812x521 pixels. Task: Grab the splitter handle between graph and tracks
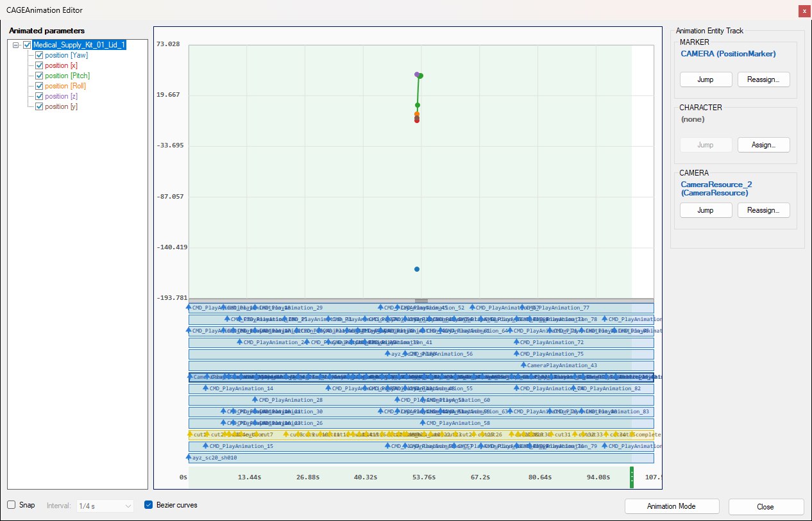pos(421,300)
